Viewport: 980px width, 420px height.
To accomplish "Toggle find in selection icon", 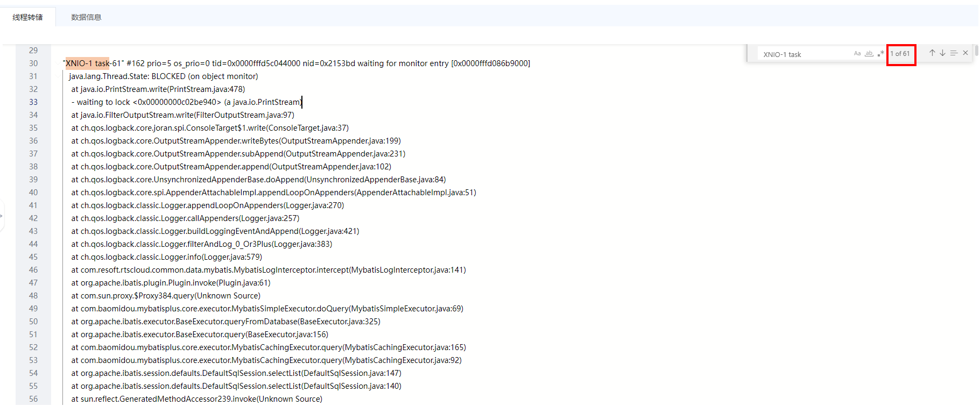I will (x=954, y=53).
